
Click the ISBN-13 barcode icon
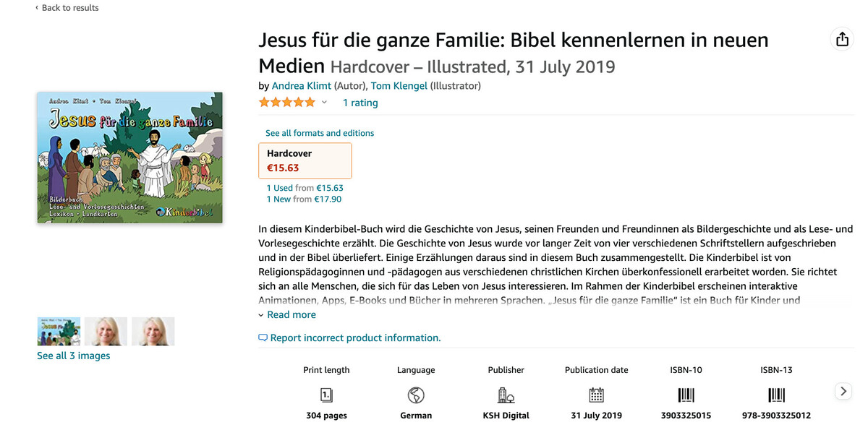pyautogui.click(x=776, y=395)
